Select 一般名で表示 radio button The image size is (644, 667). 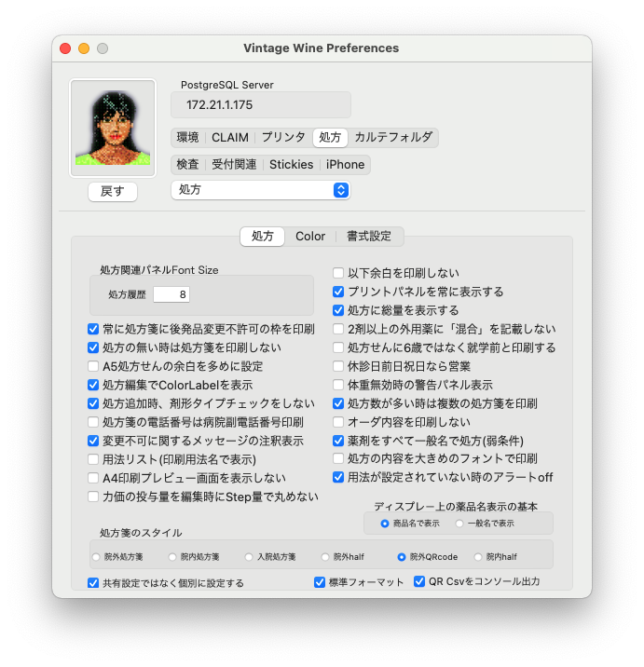[x=459, y=524]
